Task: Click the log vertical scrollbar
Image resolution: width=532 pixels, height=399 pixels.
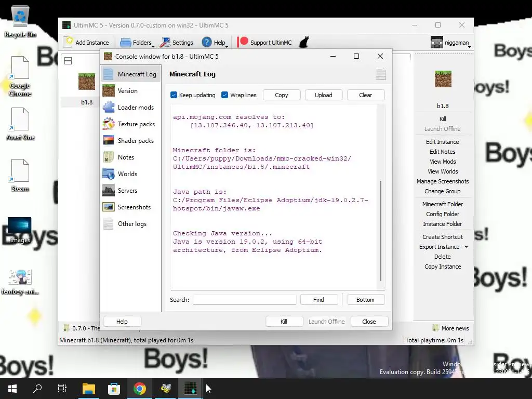Action: click(381, 231)
